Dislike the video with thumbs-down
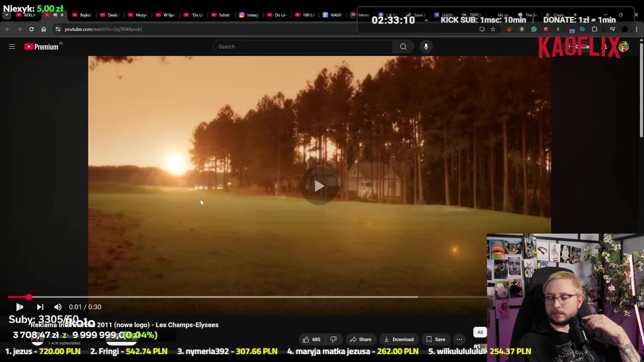Viewport: 644px width, 362px height. [x=333, y=339]
